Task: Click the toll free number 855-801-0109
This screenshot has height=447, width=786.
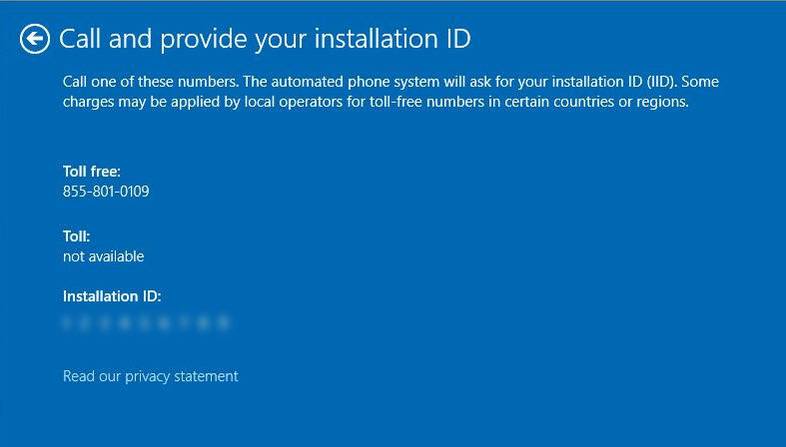Action: click(x=106, y=191)
